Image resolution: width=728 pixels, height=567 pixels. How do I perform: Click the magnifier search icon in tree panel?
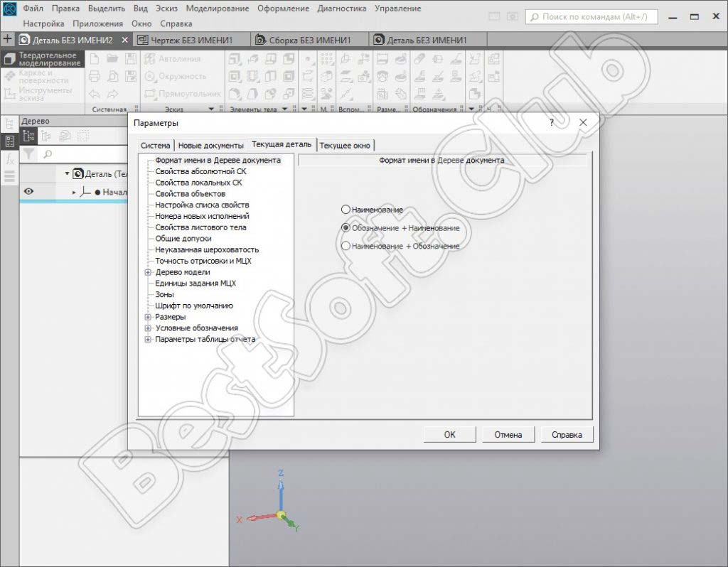click(48, 153)
